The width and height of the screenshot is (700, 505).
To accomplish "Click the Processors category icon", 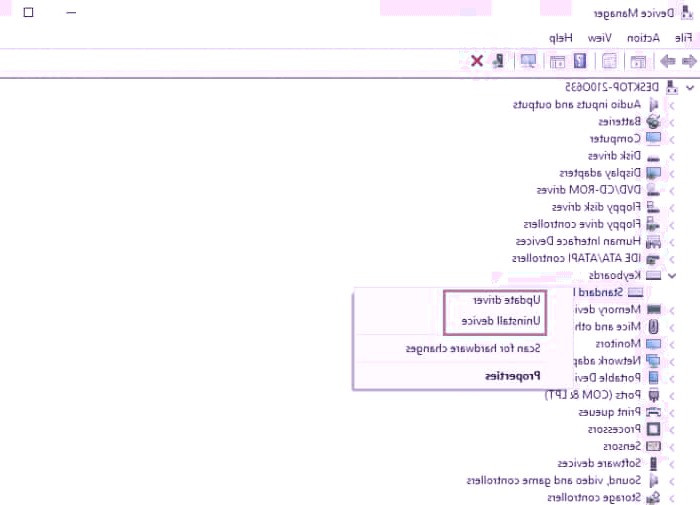I will click(x=654, y=429).
